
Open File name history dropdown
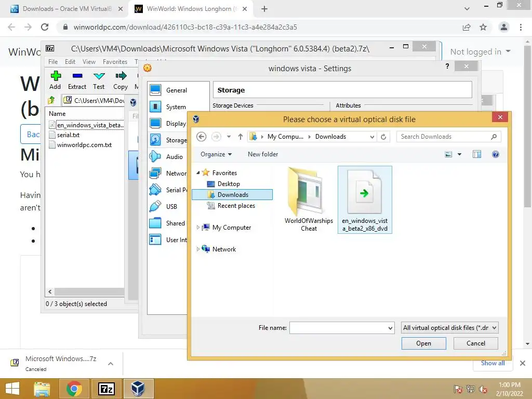tap(390, 328)
